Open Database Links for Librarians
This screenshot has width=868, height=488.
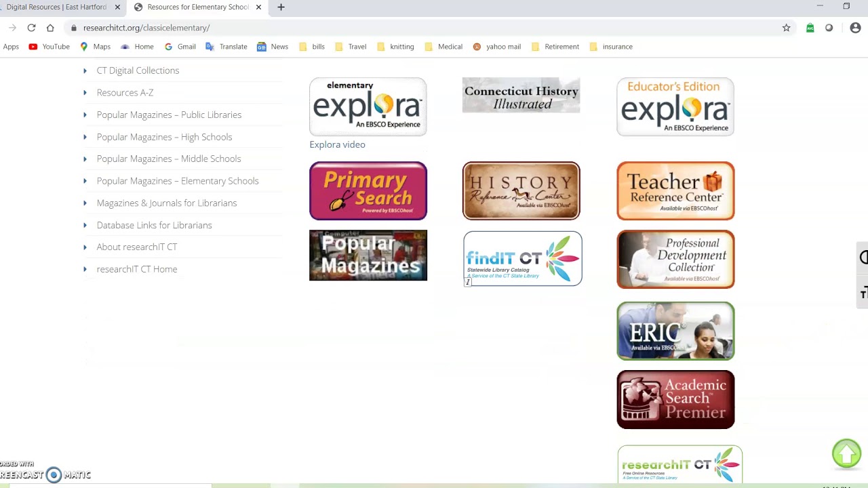click(154, 225)
